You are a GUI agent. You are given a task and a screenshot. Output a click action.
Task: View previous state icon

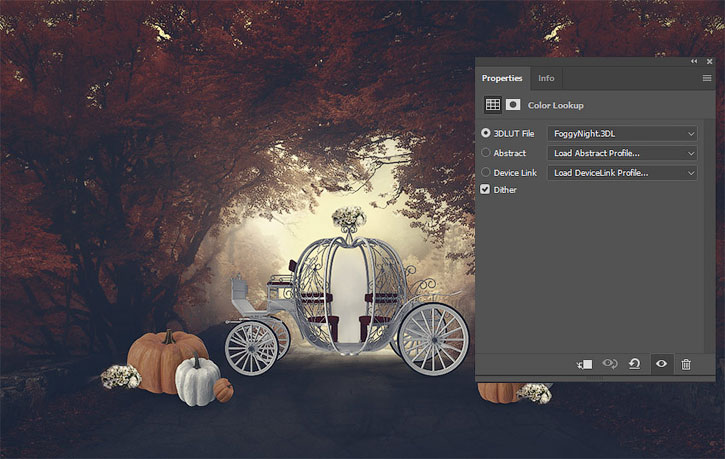610,364
